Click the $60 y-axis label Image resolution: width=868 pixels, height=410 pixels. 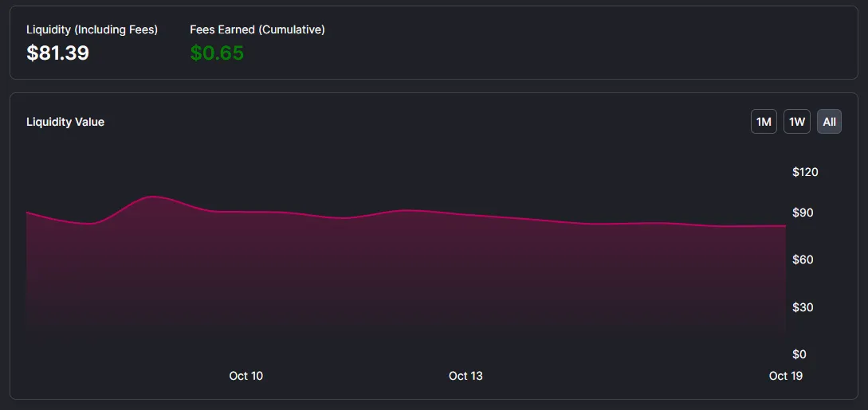[803, 260]
